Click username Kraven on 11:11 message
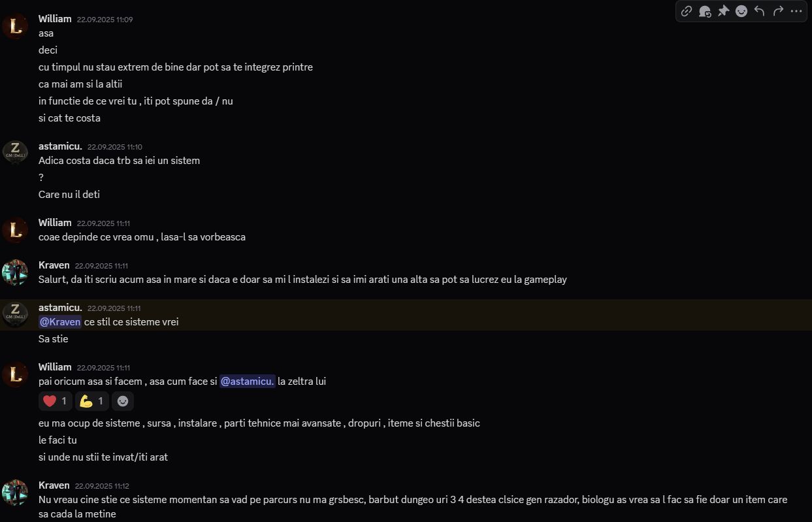The image size is (812, 522). click(54, 265)
